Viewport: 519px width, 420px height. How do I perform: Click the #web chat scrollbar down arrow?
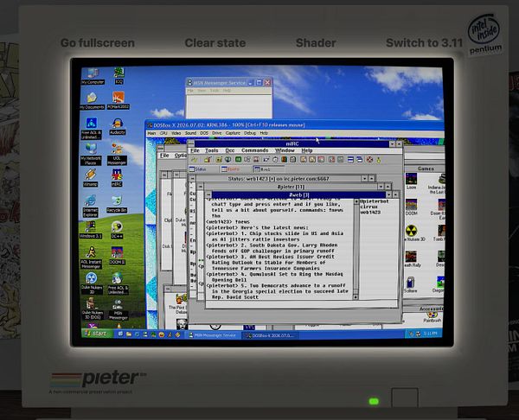pyautogui.click(x=356, y=297)
